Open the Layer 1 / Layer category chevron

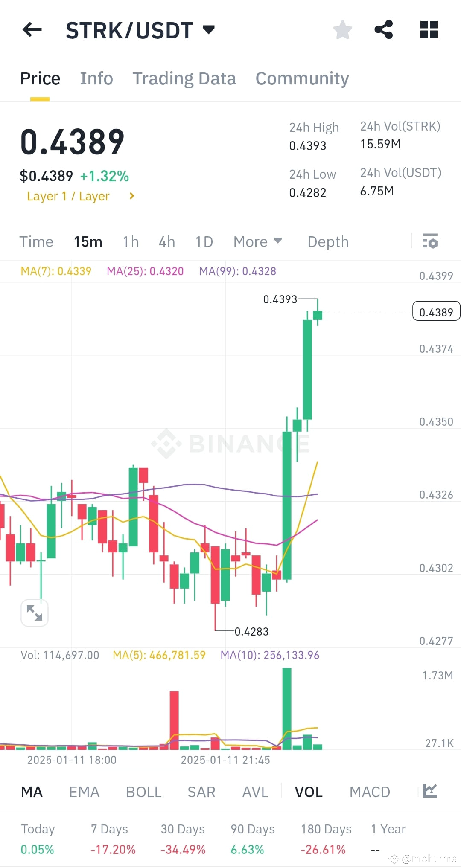(131, 196)
